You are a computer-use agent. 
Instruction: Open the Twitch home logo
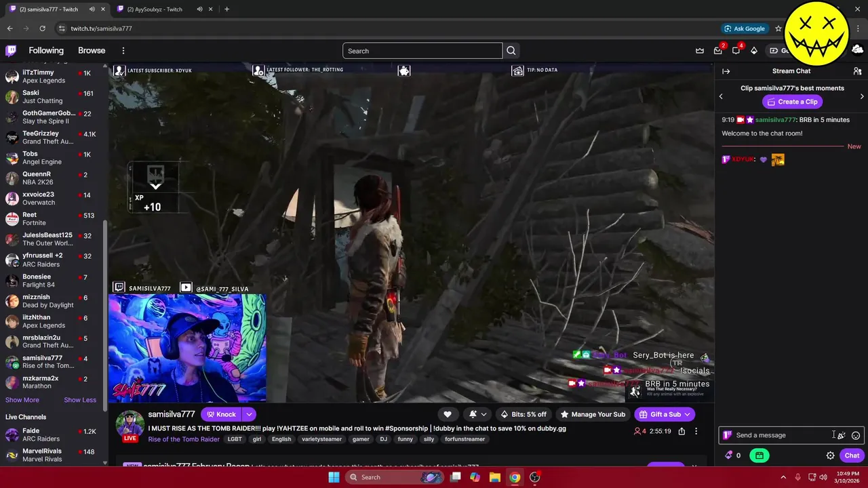click(x=11, y=50)
